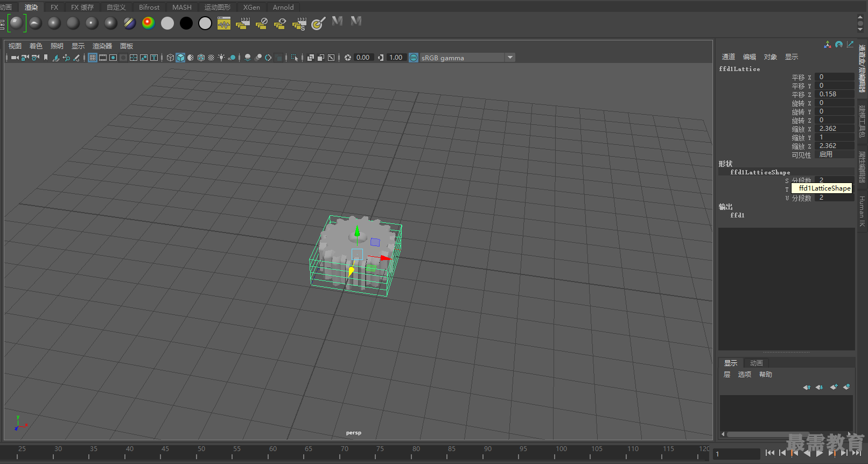
Task: Switch to the Bifrost shelf tab
Action: click(149, 7)
